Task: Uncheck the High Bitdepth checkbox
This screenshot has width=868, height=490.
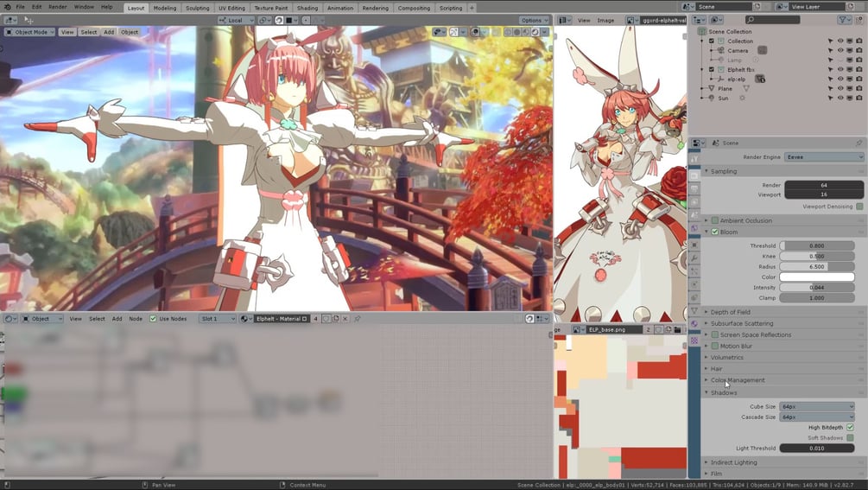Action: pyautogui.click(x=850, y=428)
